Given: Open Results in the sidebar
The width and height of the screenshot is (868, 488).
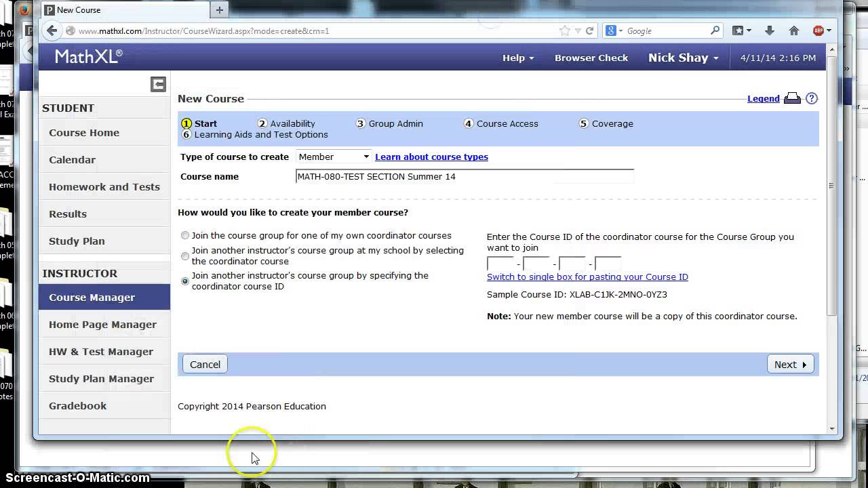Looking at the screenshot, I should point(104,214).
